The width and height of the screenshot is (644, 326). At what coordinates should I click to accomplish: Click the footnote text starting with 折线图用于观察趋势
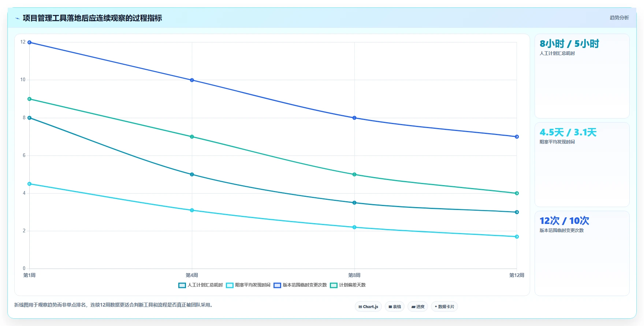pyautogui.click(x=114, y=305)
